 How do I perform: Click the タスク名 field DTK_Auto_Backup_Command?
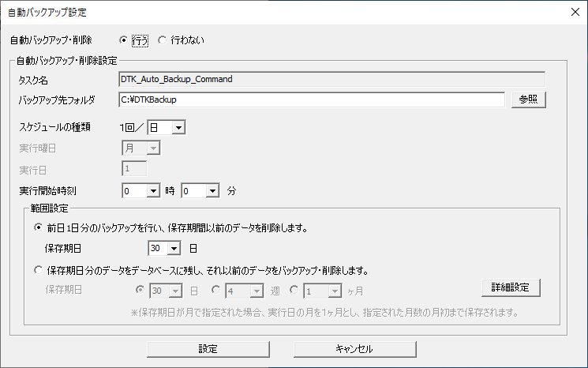click(331, 79)
